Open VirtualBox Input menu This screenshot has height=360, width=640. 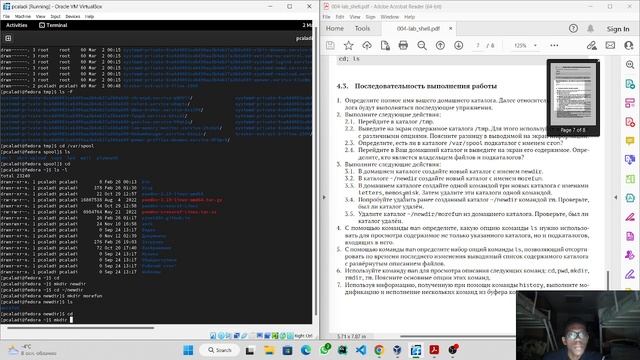click(x=55, y=16)
